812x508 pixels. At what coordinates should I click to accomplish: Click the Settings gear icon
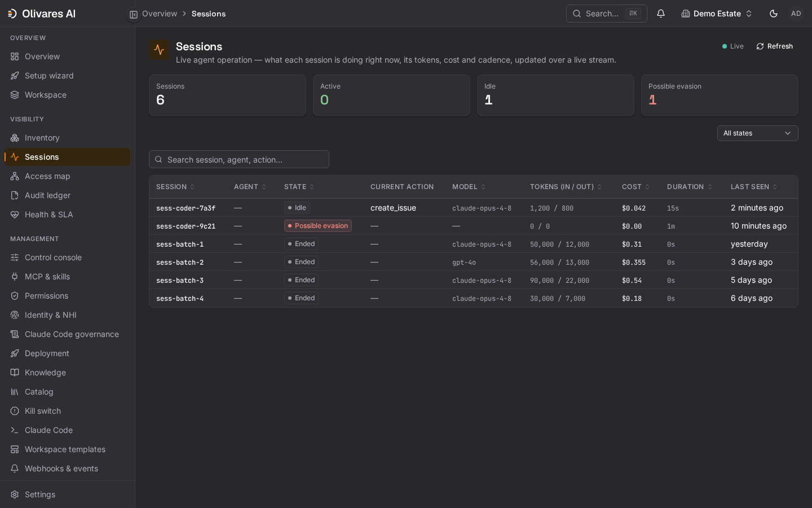[x=15, y=494]
